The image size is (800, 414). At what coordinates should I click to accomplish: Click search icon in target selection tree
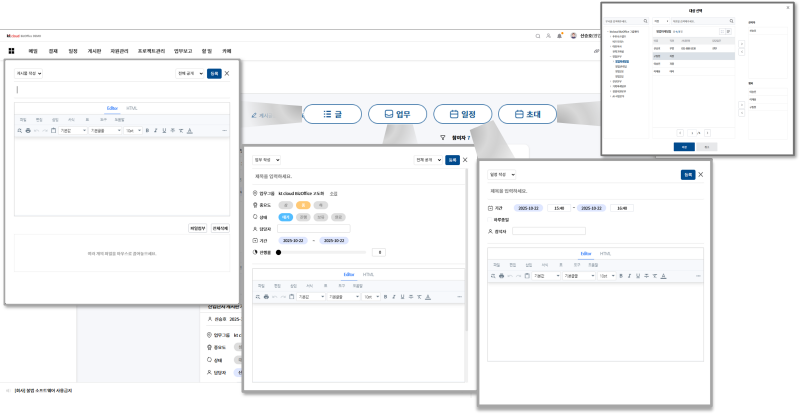(647, 19)
